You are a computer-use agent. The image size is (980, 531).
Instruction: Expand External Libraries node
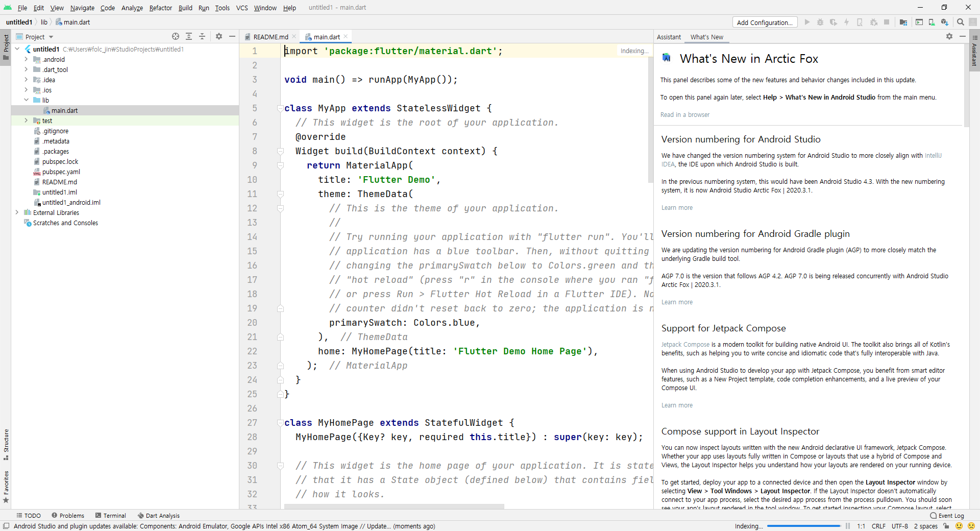pyautogui.click(x=17, y=212)
